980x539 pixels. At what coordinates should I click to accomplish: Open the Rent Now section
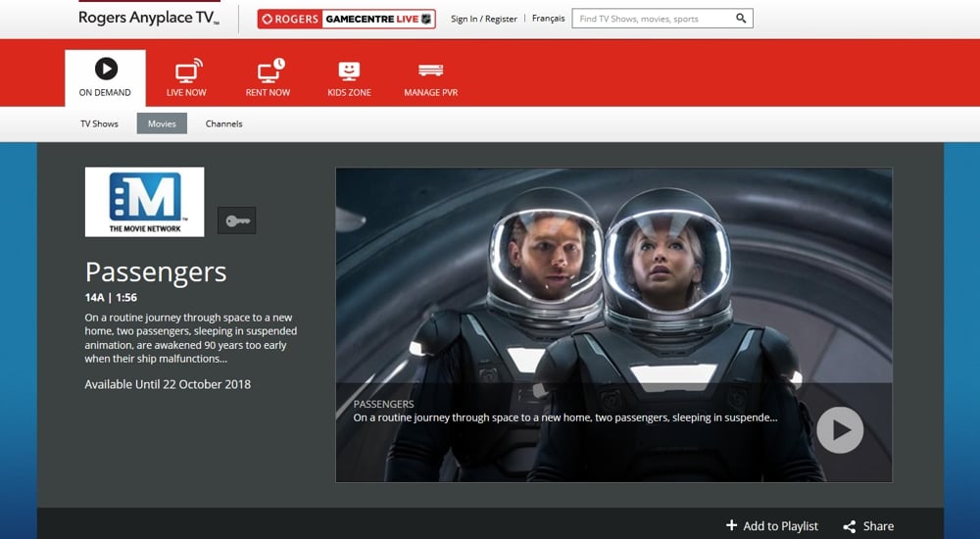(x=268, y=78)
